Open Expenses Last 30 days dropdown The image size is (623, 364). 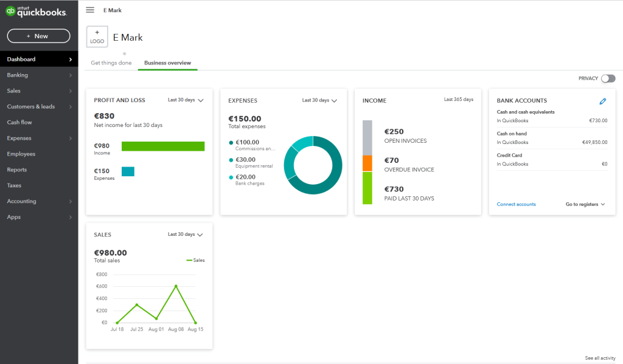tap(319, 100)
